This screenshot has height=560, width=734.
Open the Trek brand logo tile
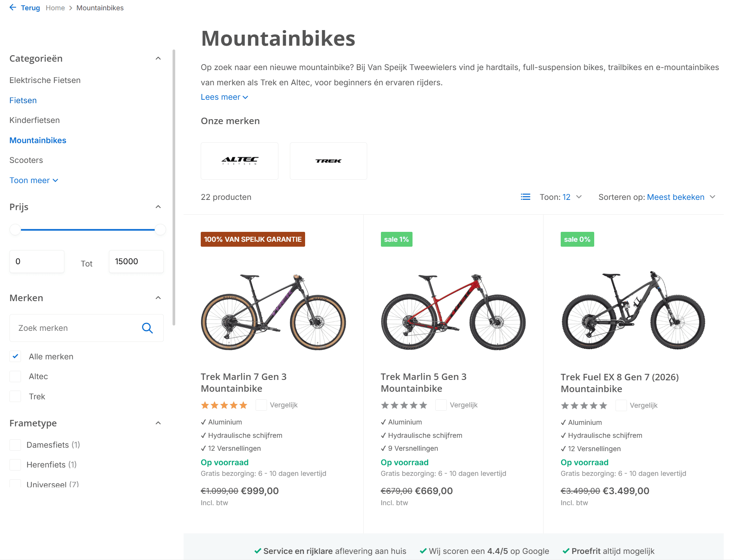[x=328, y=161]
